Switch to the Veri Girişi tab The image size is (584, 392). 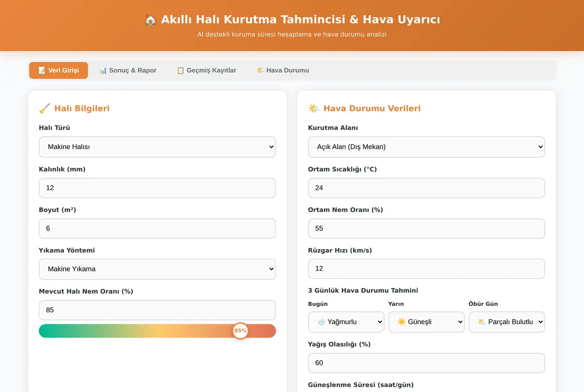tap(58, 70)
